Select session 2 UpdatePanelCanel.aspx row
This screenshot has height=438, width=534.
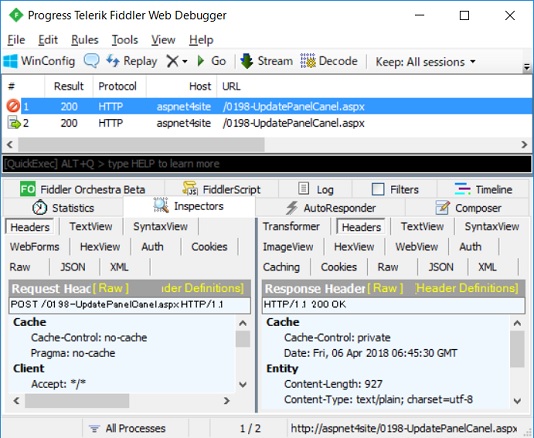[267, 123]
